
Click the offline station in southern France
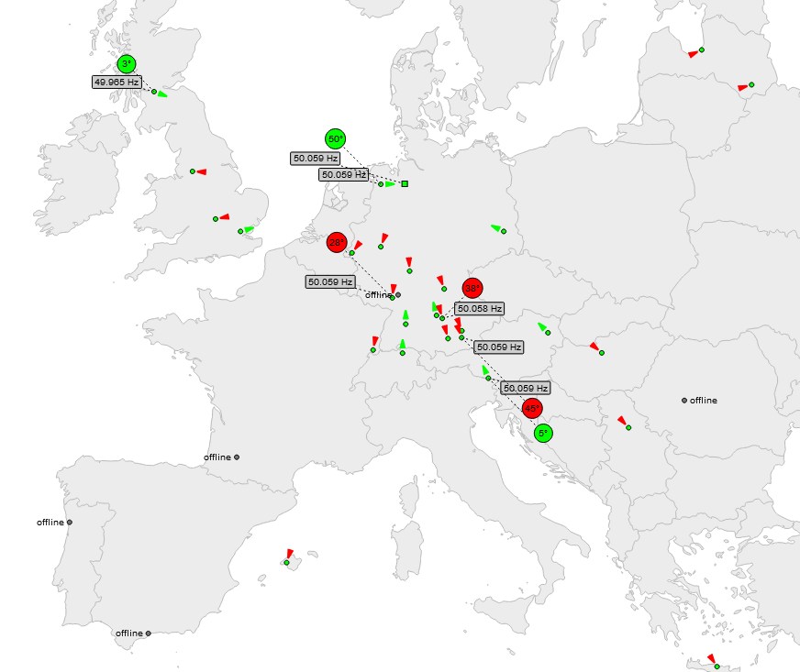click(x=237, y=457)
